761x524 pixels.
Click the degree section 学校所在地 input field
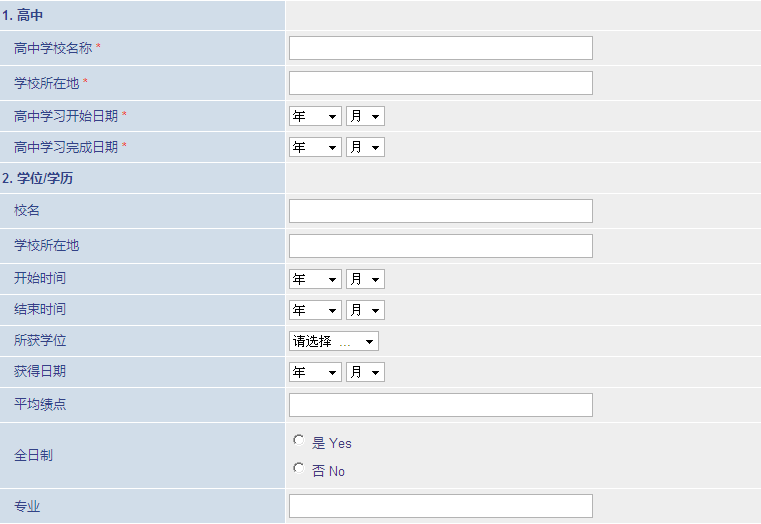coord(441,246)
